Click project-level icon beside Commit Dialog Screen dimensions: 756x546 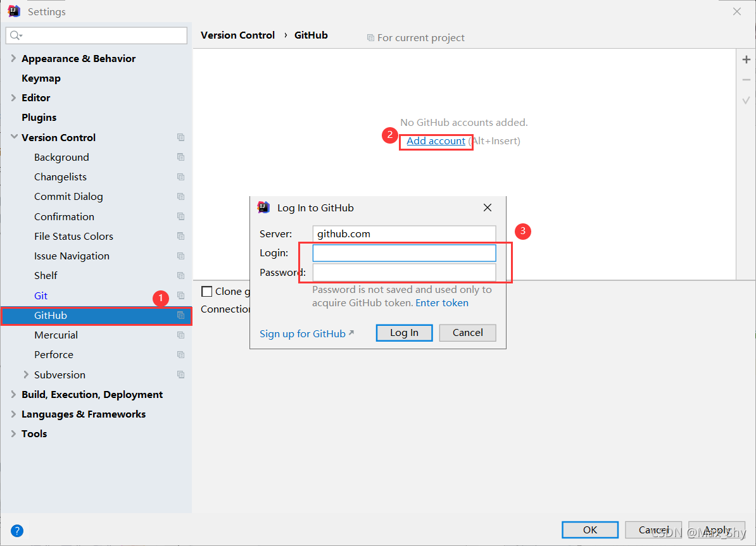coord(181,197)
